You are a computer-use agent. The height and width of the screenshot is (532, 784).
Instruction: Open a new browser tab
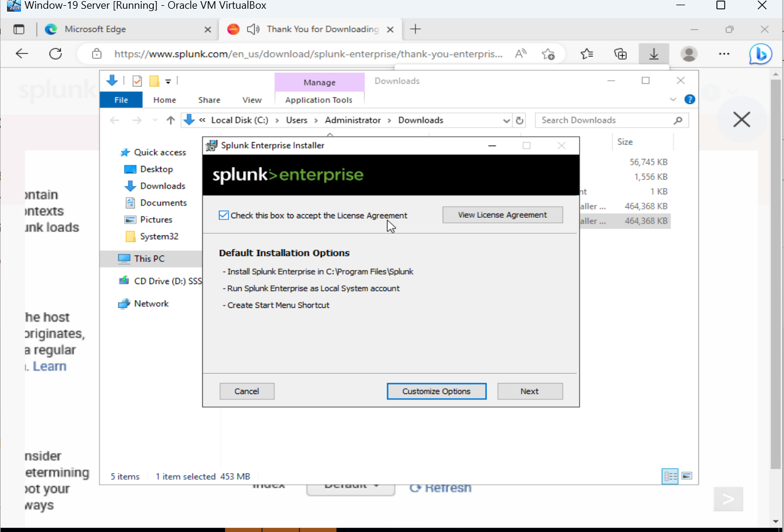point(415,29)
